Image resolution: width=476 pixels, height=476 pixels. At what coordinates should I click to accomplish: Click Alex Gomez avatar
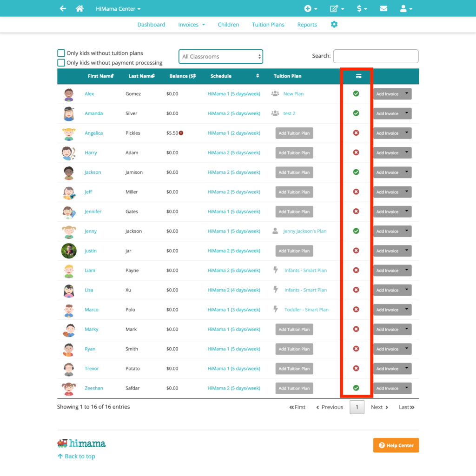click(x=69, y=94)
